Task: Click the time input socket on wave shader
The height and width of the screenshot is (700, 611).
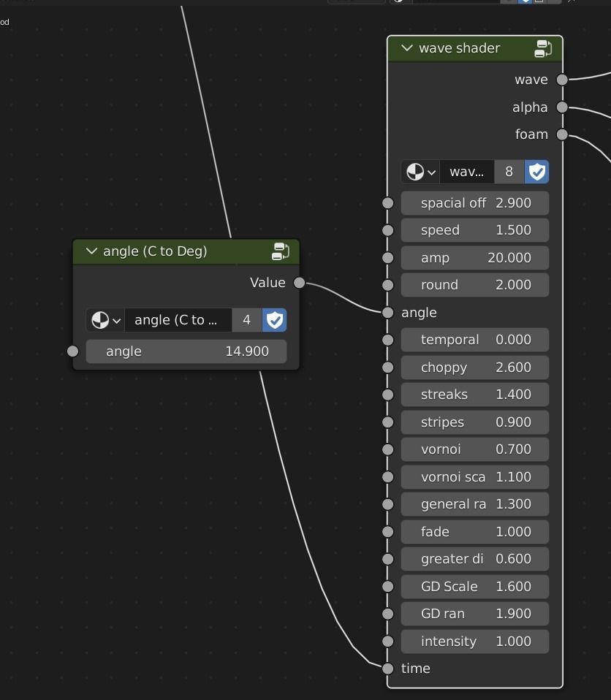Action: tap(387, 669)
